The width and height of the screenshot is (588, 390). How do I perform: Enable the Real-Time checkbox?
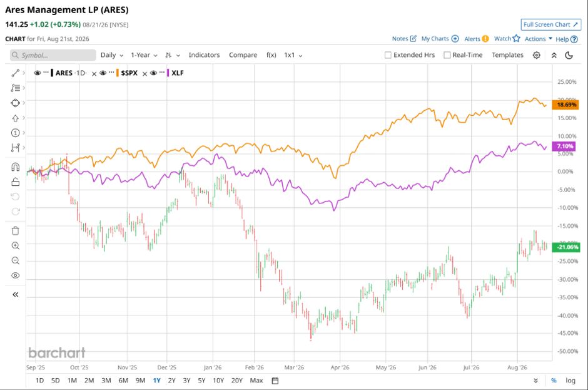447,55
